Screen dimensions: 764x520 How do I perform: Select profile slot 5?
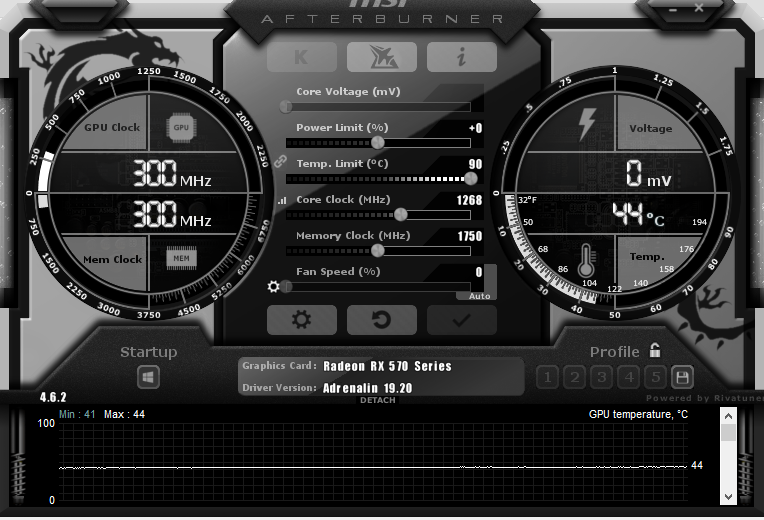click(x=655, y=377)
